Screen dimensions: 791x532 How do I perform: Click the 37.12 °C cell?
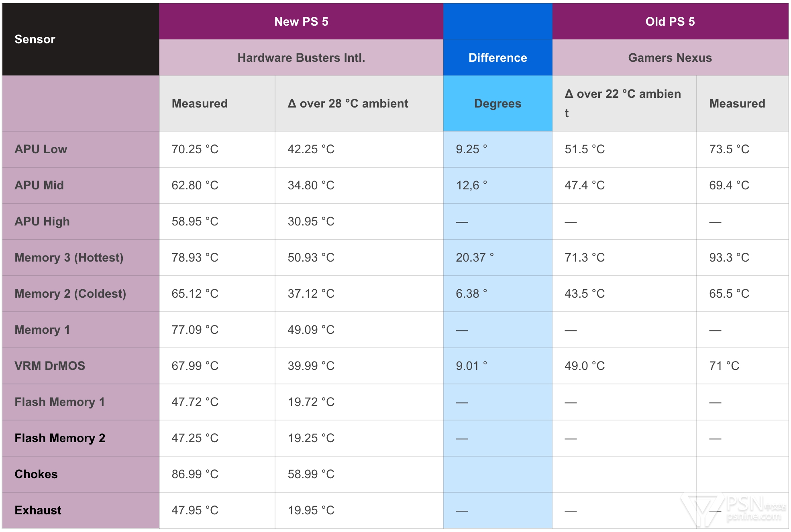pos(359,294)
